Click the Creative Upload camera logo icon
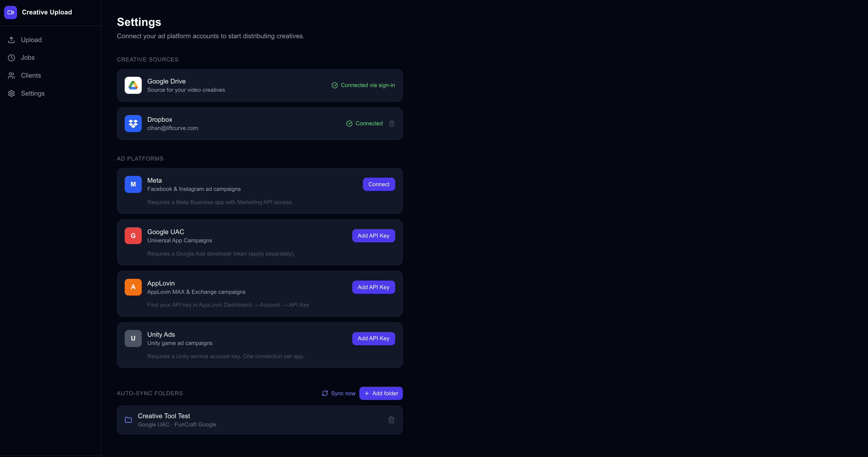868x457 pixels. click(x=11, y=12)
